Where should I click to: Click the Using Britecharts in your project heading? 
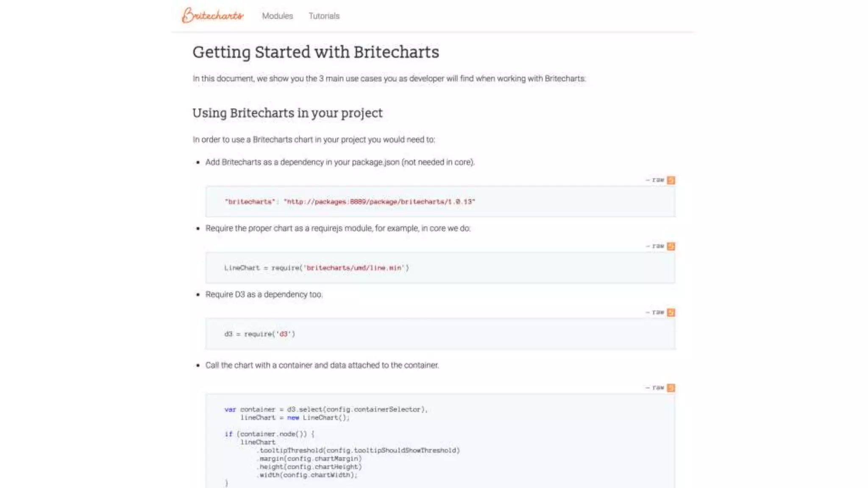pyautogui.click(x=287, y=113)
